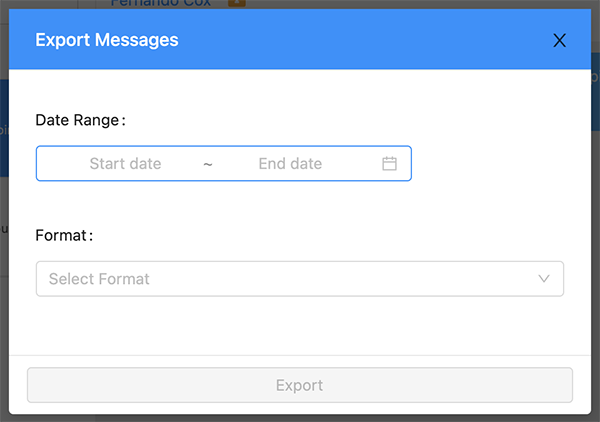Click dimmed backdrop left of the dialog
The height and width of the screenshot is (422, 600).
click(x=4, y=306)
